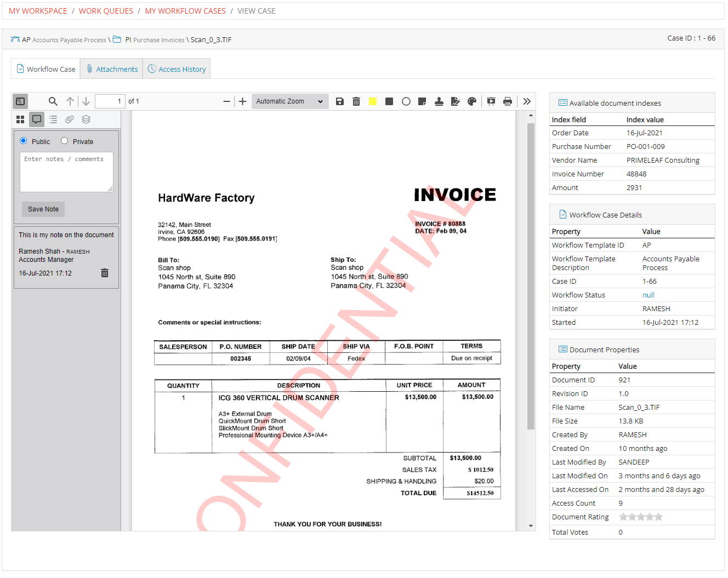Select the Private note option
Screen dimensions: 728x578
click(63, 141)
